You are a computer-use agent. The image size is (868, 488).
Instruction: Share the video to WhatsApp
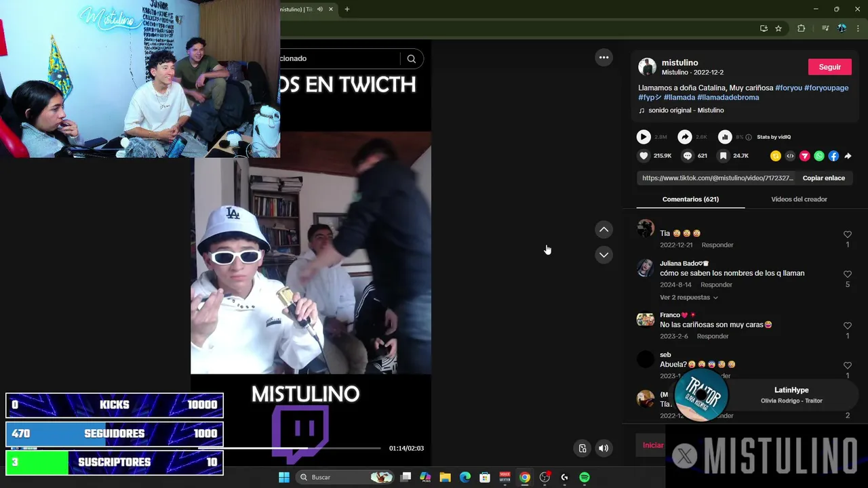(x=819, y=156)
